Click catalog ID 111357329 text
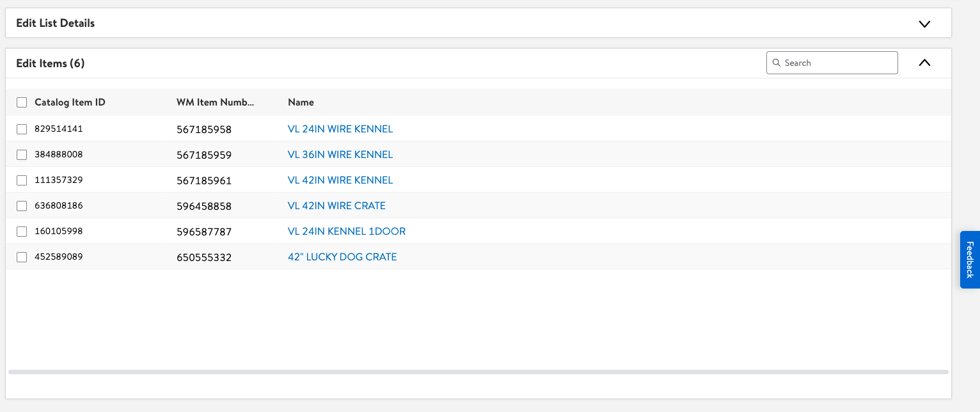The image size is (980, 412). (59, 180)
